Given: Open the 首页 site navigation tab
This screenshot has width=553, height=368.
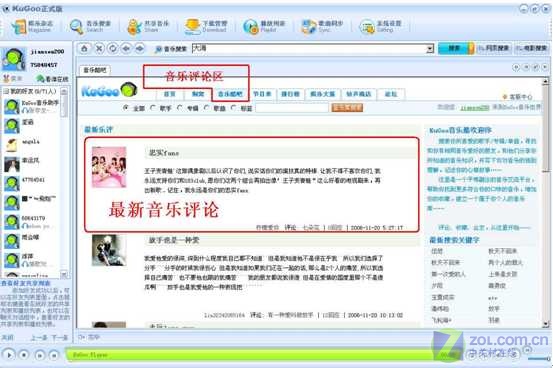Looking at the screenshot, I should pos(170,94).
